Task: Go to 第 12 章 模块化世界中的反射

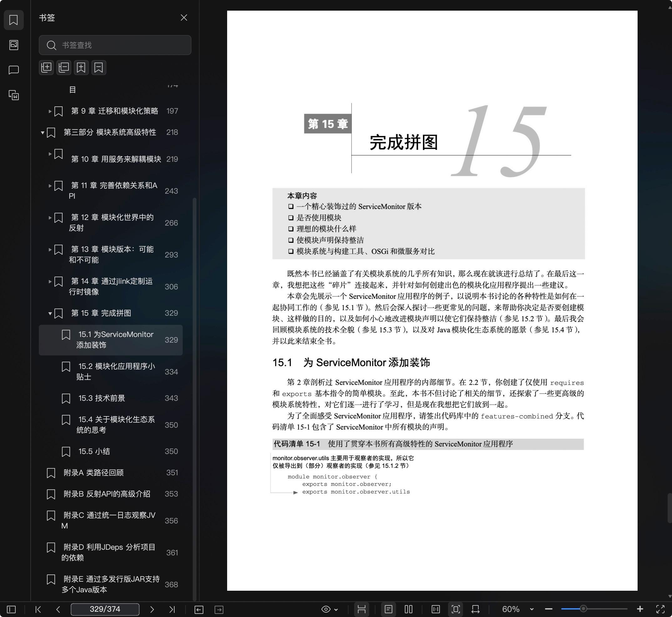Action: pyautogui.click(x=111, y=223)
